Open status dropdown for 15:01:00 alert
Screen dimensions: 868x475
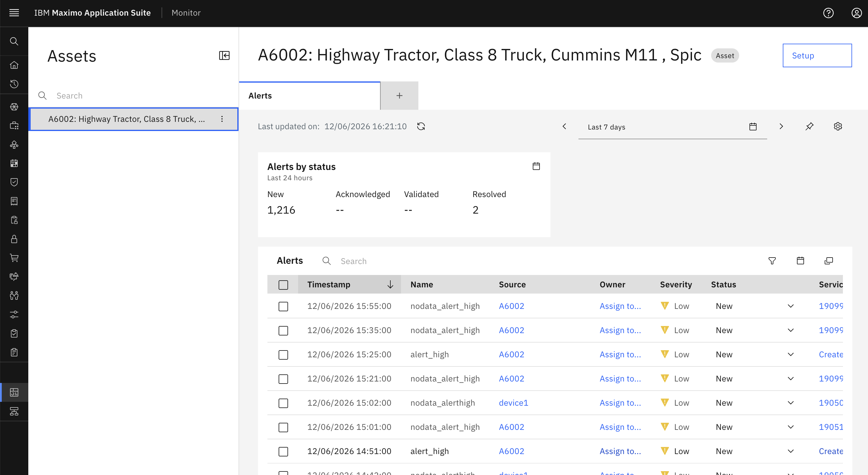point(790,427)
